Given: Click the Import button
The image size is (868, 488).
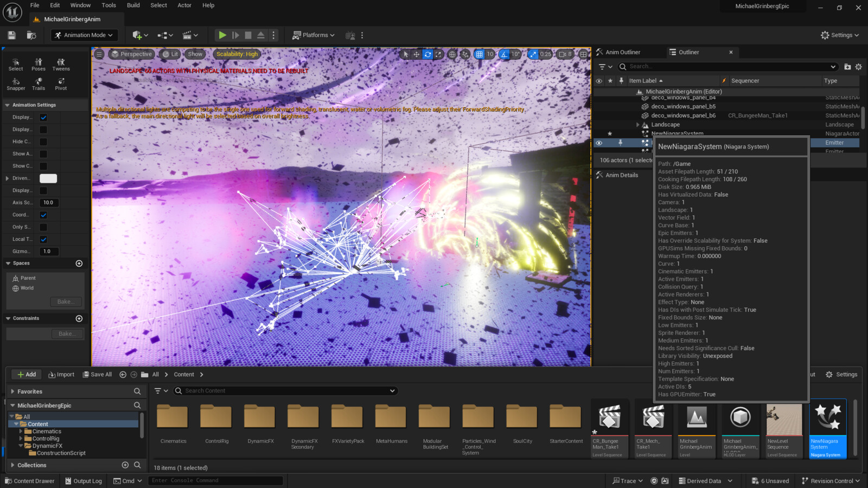Looking at the screenshot, I should coord(61,375).
